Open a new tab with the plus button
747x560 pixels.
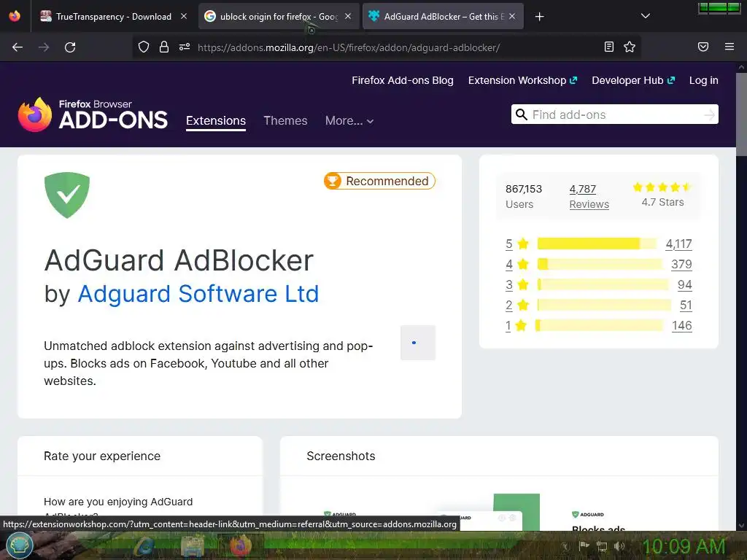click(539, 17)
